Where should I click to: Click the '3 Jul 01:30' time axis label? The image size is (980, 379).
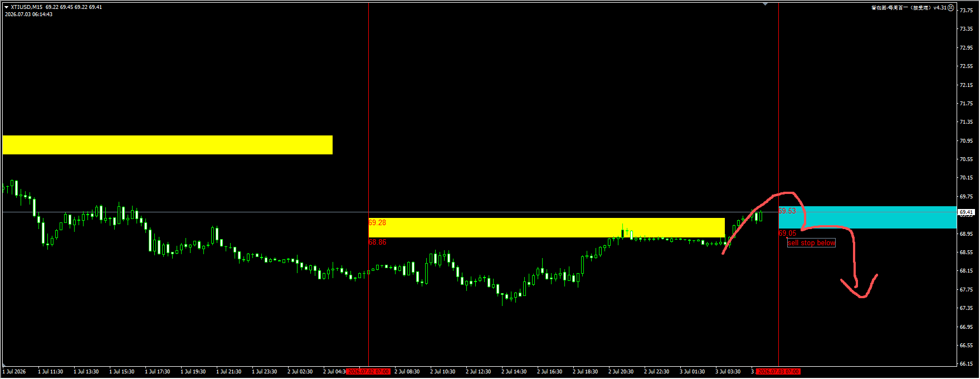(693, 371)
